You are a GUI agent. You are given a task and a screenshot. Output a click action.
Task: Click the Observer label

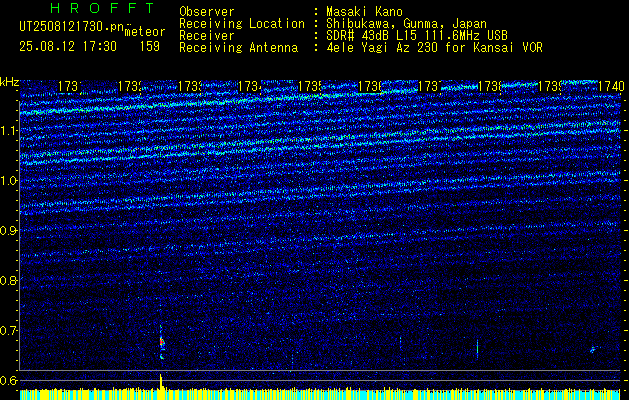tap(207, 11)
